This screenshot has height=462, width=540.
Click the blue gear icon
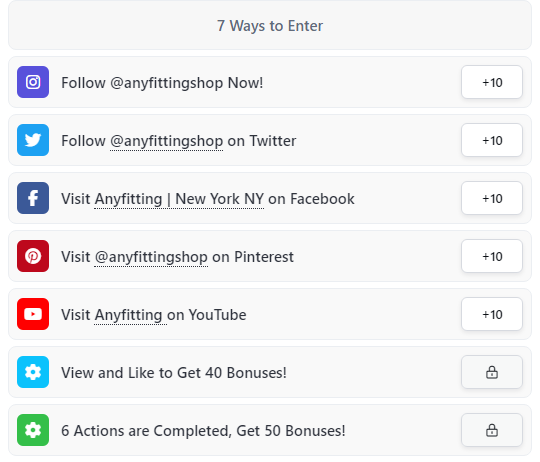pos(33,372)
